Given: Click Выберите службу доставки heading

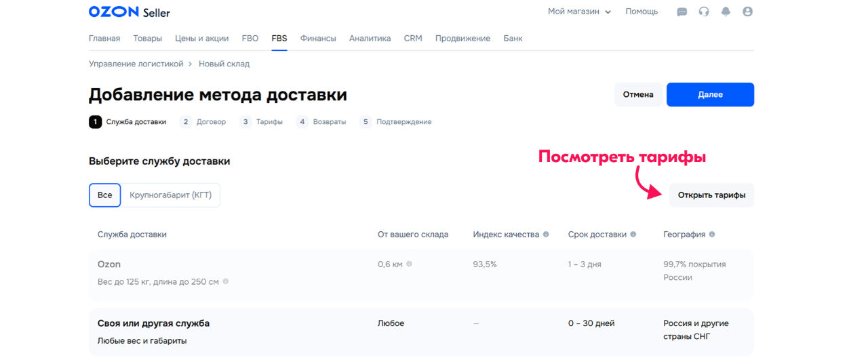Looking at the screenshot, I should point(159,161).
